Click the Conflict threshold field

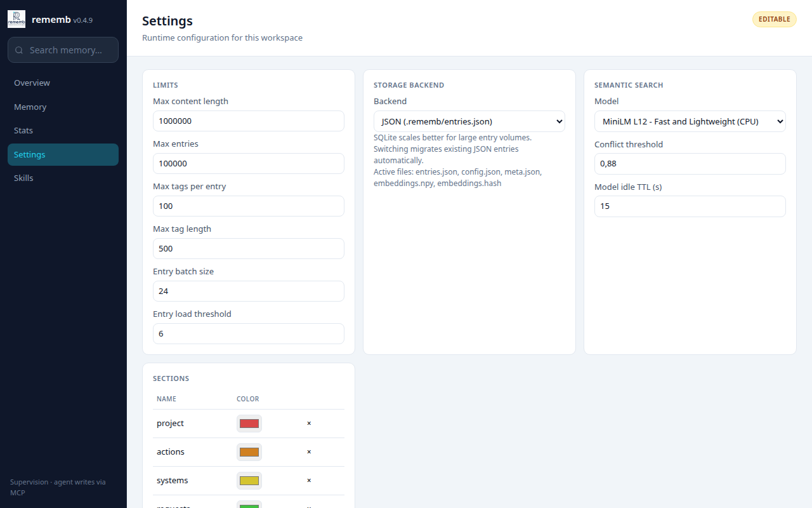coord(690,163)
